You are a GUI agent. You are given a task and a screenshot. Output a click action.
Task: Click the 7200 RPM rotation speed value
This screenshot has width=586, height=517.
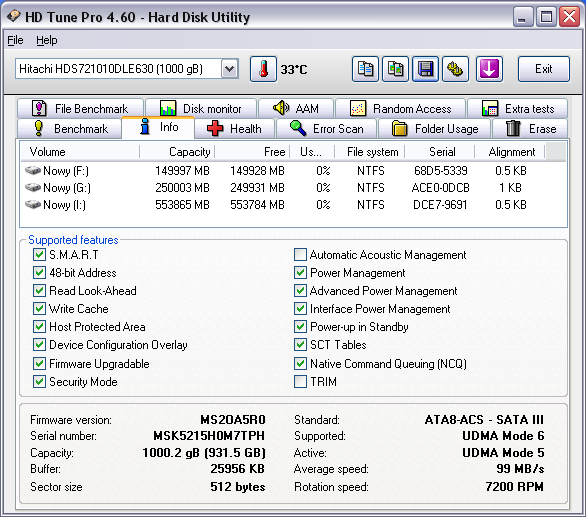click(x=515, y=487)
